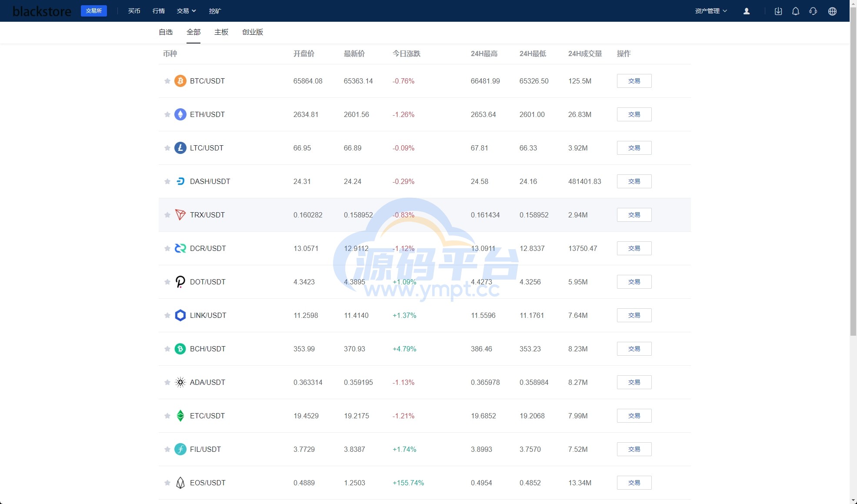This screenshot has height=504, width=857.
Task: Favorite ADA/USDT with the star
Action: (167, 382)
